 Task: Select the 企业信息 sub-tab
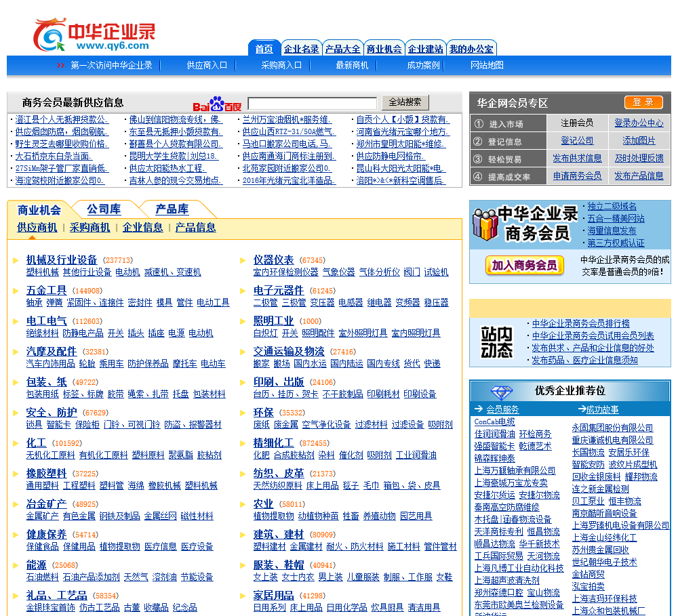pos(142,228)
